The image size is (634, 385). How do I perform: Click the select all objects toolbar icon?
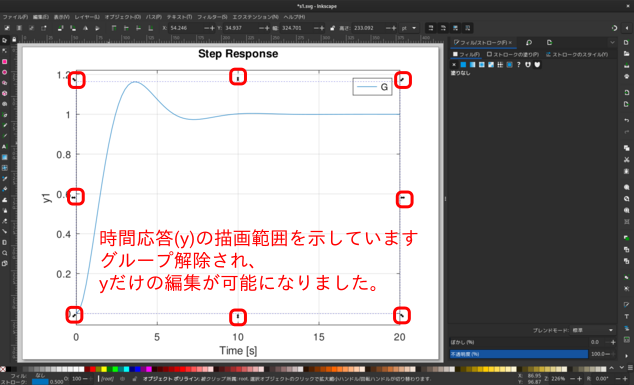(x=7, y=28)
